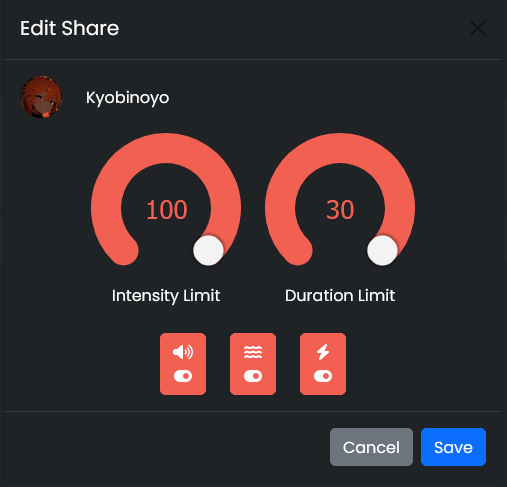Screen dimensions: 507x487
Task: Click the shock lightning bolt icon
Action: click(323, 352)
